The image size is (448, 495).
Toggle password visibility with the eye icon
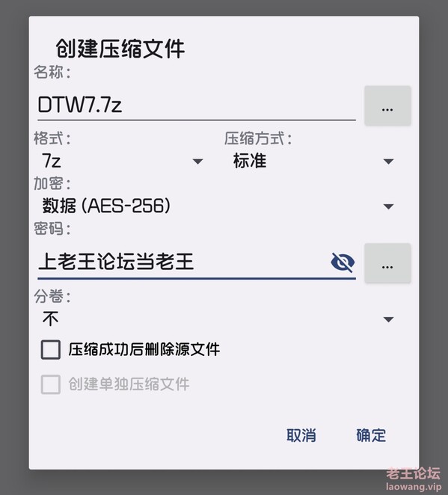(343, 262)
